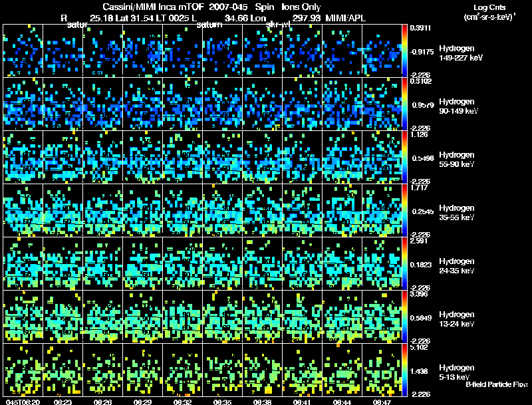The height and width of the screenshot is (405, 532).
Task: Click the color bar beside Hydrogen 13-24 keV
Action: [404, 317]
